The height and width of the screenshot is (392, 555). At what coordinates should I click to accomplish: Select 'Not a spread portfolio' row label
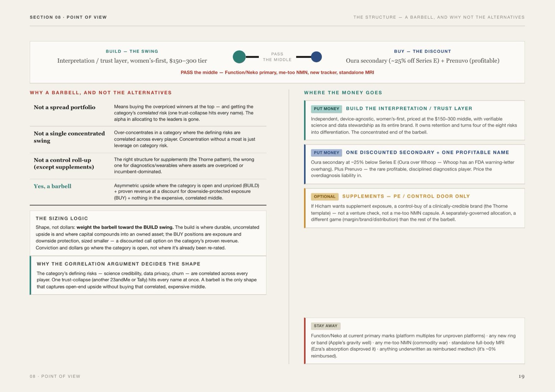click(x=65, y=107)
